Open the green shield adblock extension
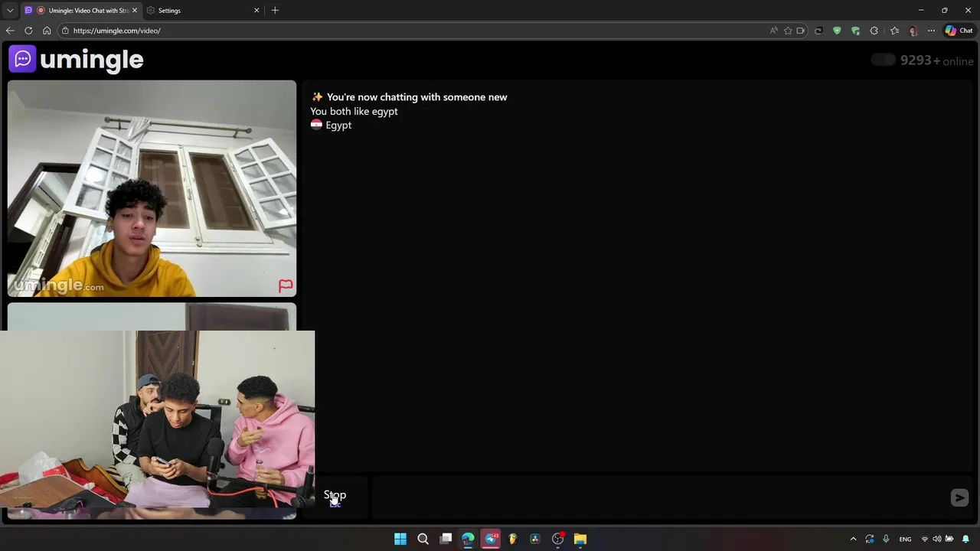980x551 pixels. point(837,31)
